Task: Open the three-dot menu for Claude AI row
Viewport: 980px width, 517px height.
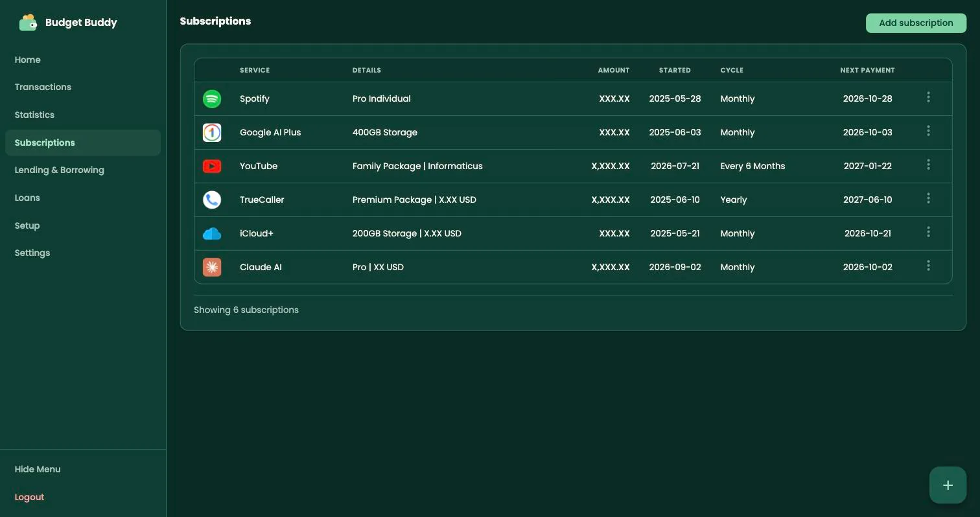Action: (x=928, y=266)
